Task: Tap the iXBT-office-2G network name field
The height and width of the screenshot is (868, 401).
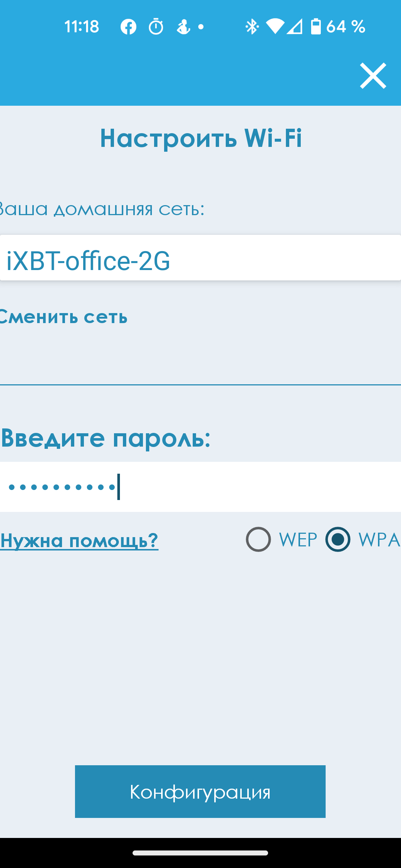Action: pyautogui.click(x=200, y=258)
